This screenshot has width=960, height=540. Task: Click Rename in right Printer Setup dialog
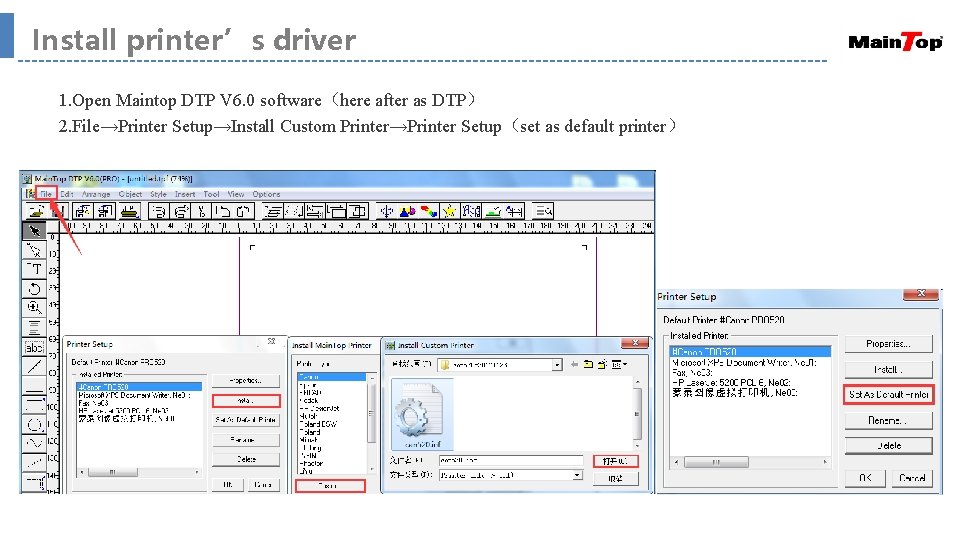click(888, 421)
